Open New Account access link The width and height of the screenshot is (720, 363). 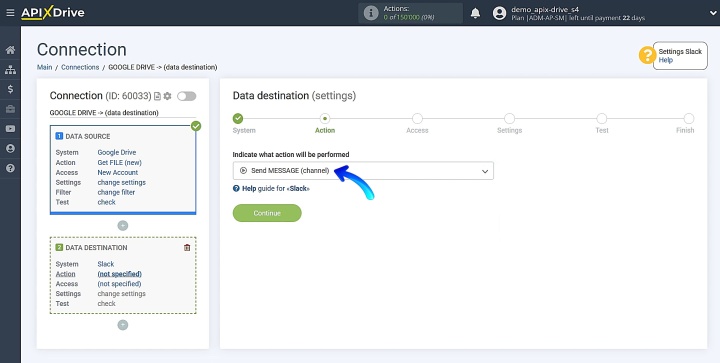(118, 173)
